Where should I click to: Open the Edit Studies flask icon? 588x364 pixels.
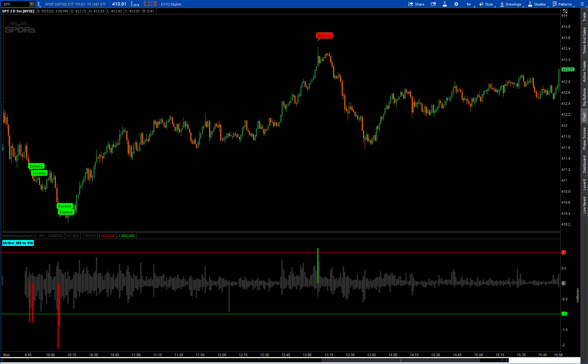(445, 4)
